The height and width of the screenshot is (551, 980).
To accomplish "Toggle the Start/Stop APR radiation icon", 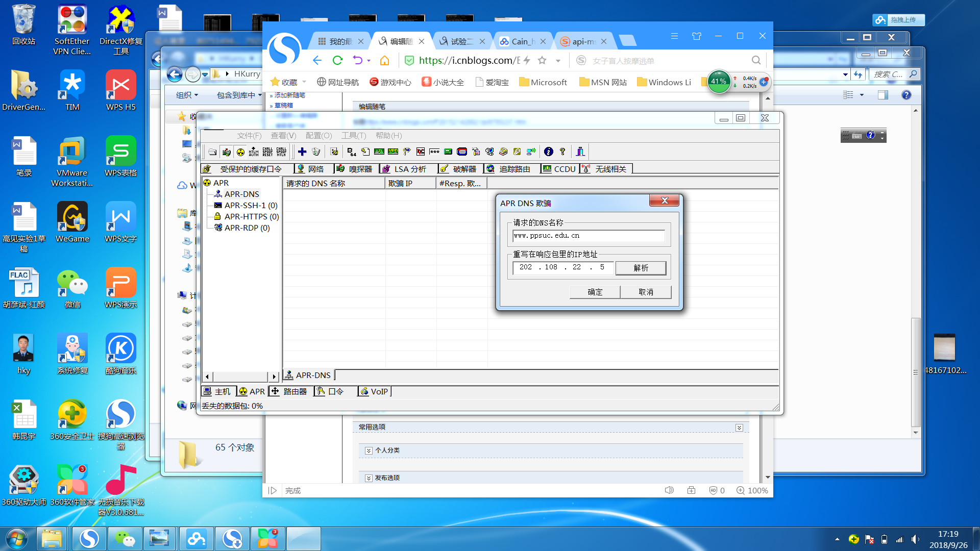I will pyautogui.click(x=240, y=152).
